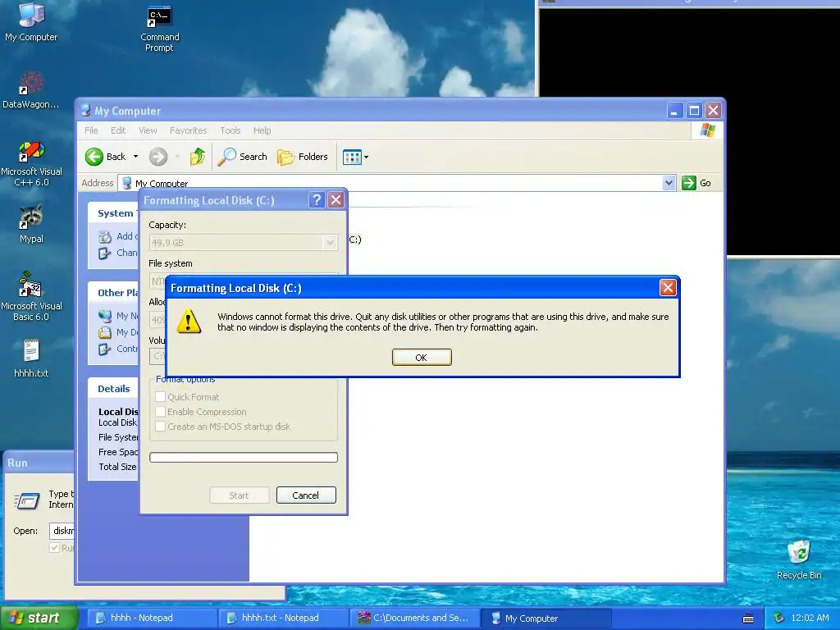Select Microsoft Visual C++ 6.0 icon
840x630 pixels.
[31, 163]
